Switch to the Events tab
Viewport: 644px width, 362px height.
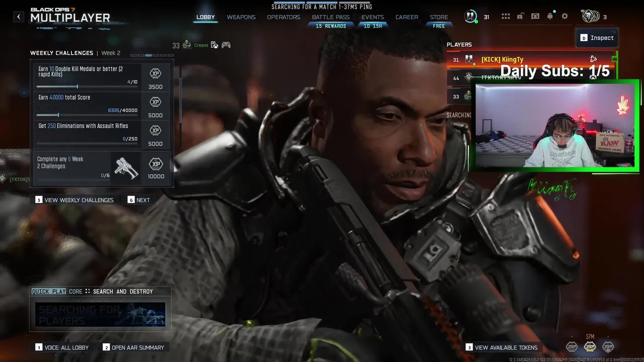pos(372,17)
